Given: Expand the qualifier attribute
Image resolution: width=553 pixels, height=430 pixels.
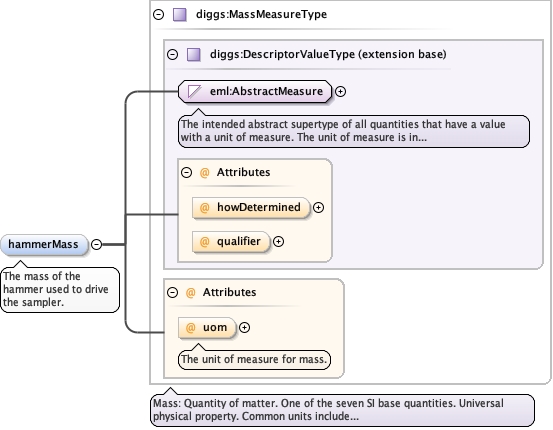Looking at the screenshot, I should pyautogui.click(x=279, y=242).
